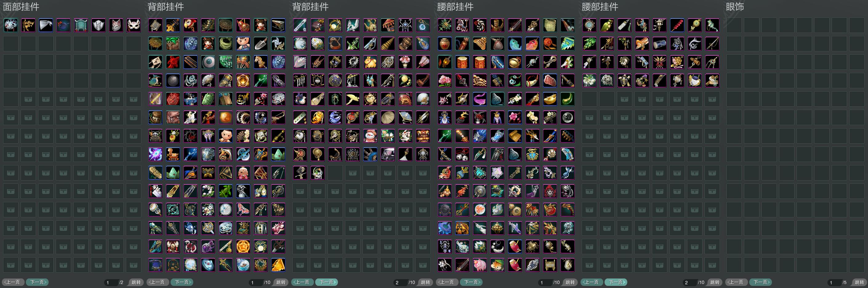868x288 pixels.
Task: Pick the pink pig waist accessory
Action: coord(480,265)
